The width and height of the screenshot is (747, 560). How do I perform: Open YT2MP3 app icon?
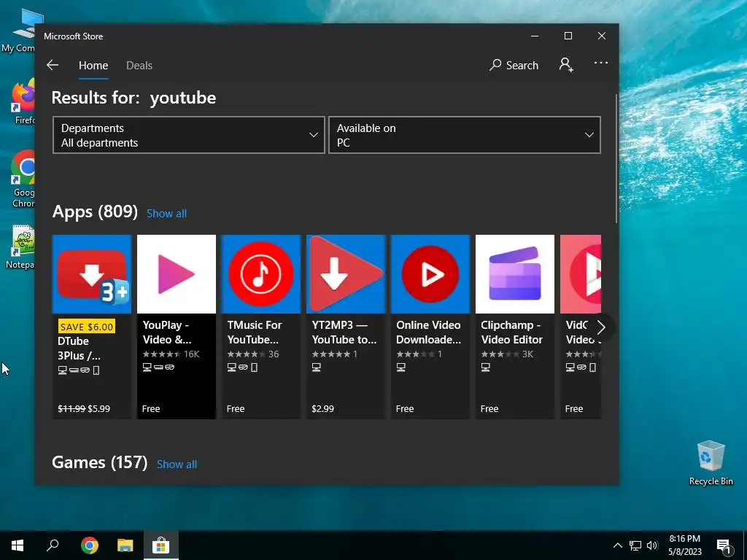(x=346, y=274)
